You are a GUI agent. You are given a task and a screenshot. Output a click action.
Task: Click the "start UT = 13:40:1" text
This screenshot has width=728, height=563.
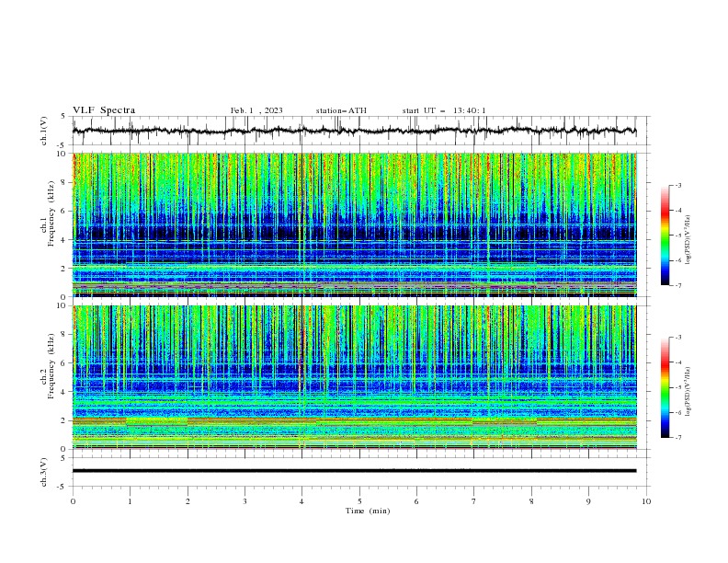coord(444,110)
